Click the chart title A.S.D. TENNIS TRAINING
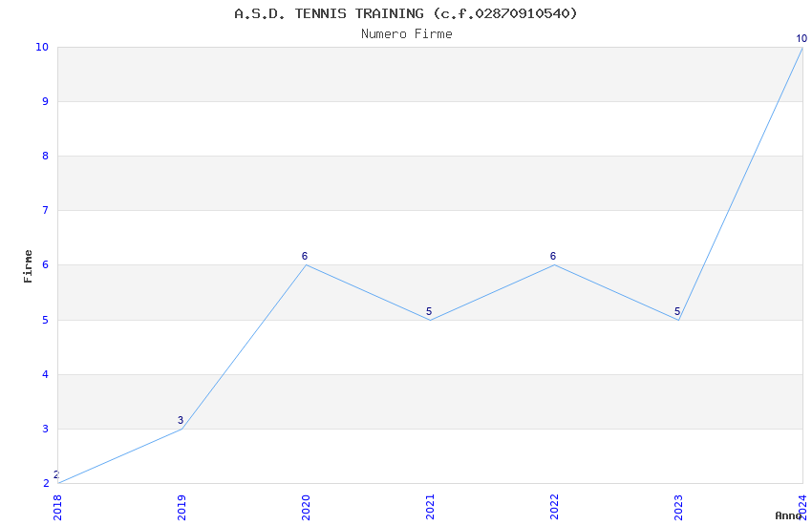Viewport: 812px width, 525px height. tap(405, 13)
